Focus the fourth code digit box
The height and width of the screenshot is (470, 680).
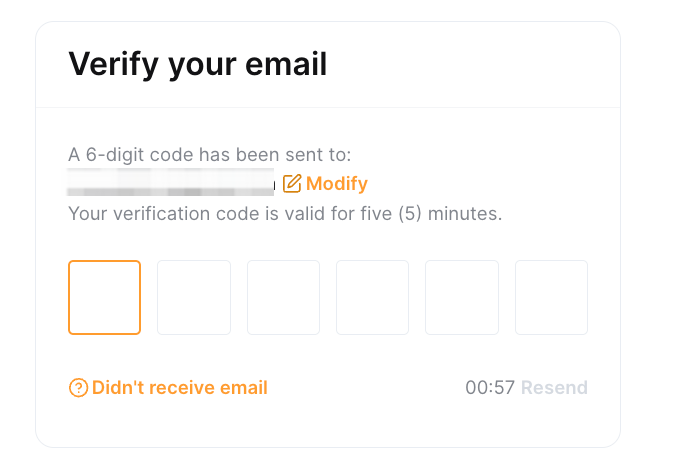pos(372,297)
